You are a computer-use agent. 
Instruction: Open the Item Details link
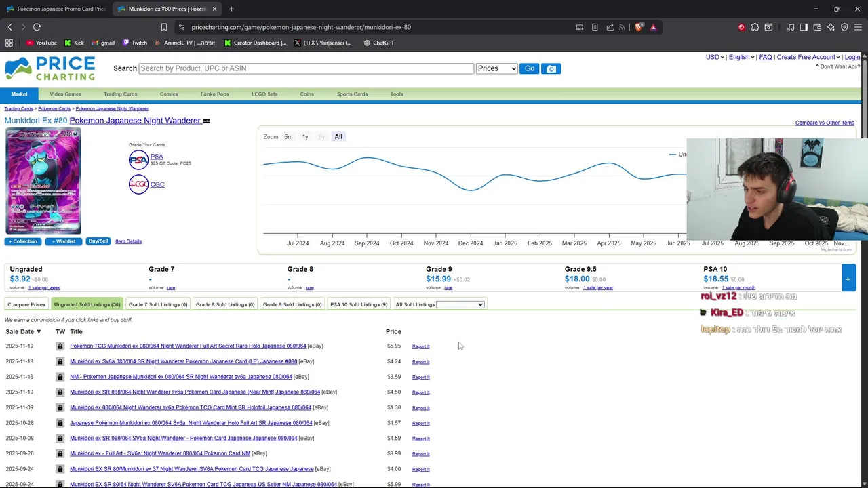click(x=128, y=241)
